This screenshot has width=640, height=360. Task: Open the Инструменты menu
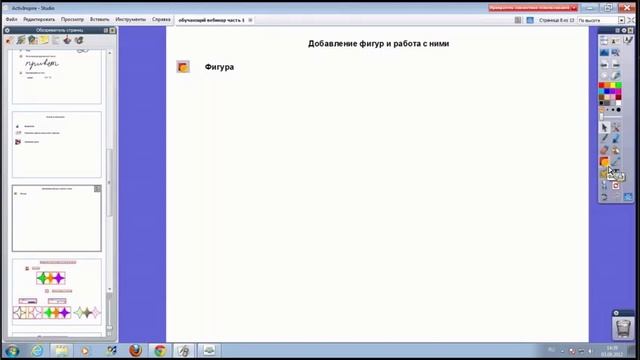pyautogui.click(x=130, y=20)
